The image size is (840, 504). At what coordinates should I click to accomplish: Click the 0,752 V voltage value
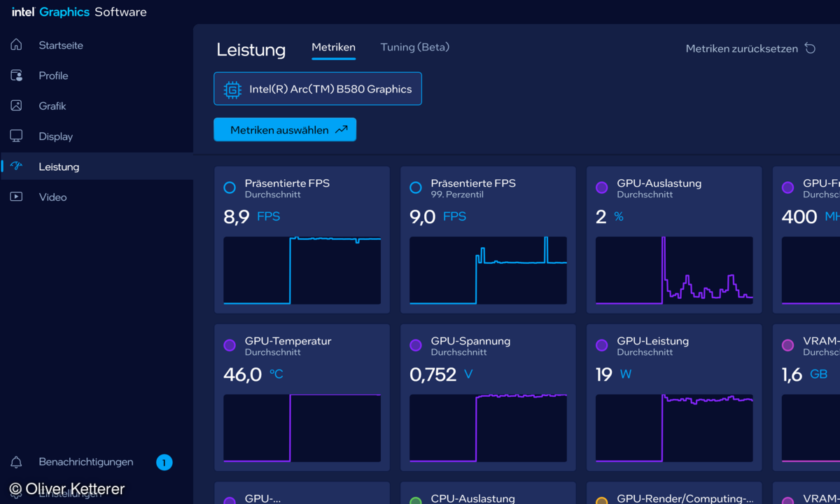point(441,374)
